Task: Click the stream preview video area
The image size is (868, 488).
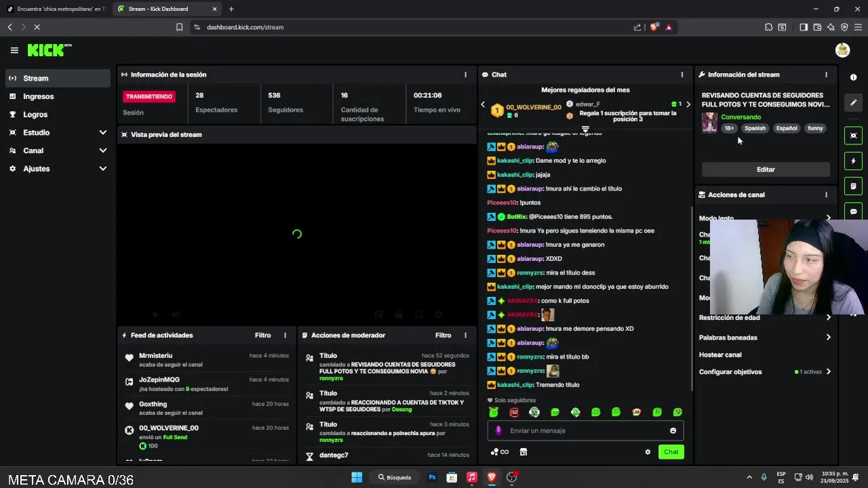Action: pyautogui.click(x=297, y=234)
